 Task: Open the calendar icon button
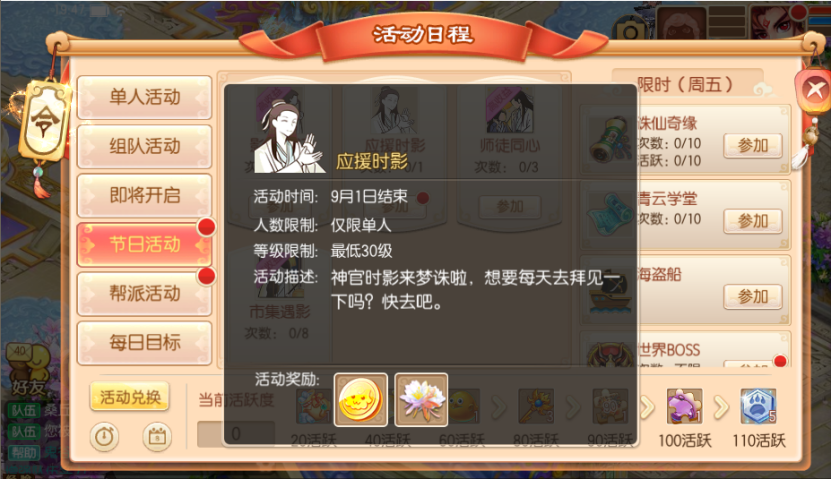pyautogui.click(x=157, y=437)
